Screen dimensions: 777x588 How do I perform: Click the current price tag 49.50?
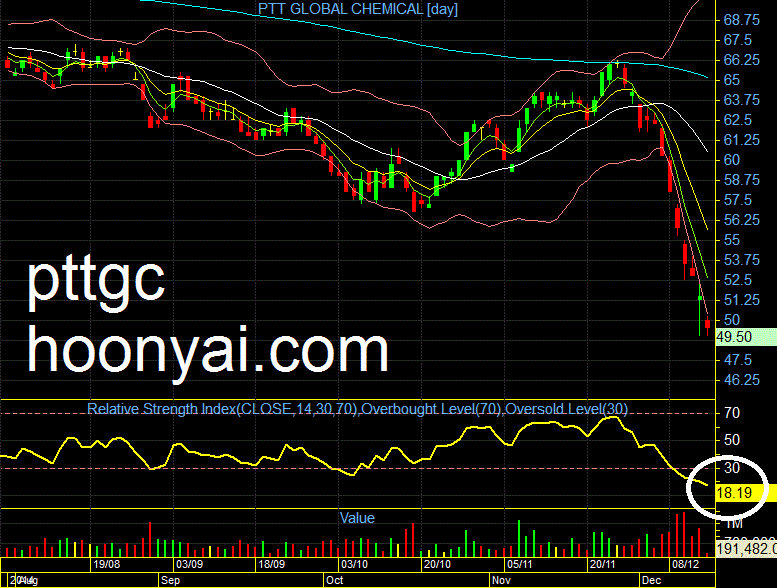746,337
